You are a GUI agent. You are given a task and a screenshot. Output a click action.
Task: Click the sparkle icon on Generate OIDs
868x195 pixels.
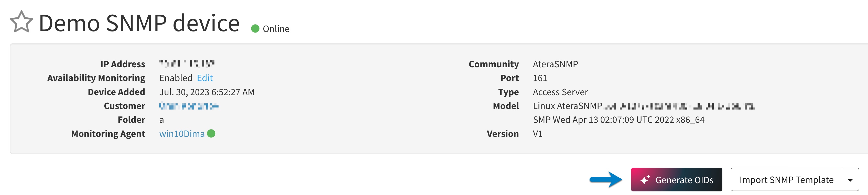(645, 180)
